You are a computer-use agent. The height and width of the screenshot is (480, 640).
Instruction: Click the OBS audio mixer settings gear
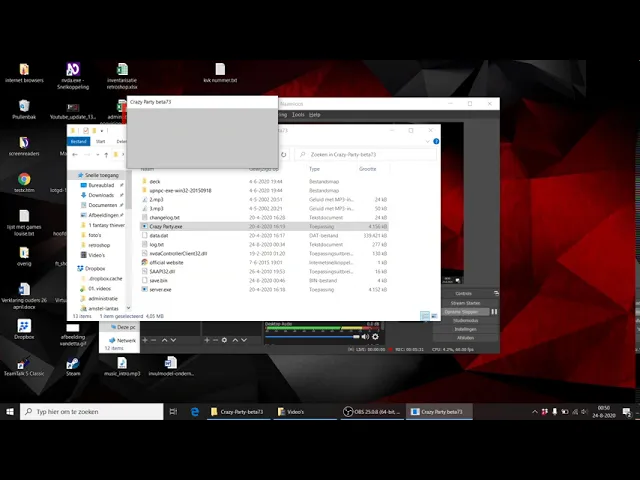coord(375,337)
